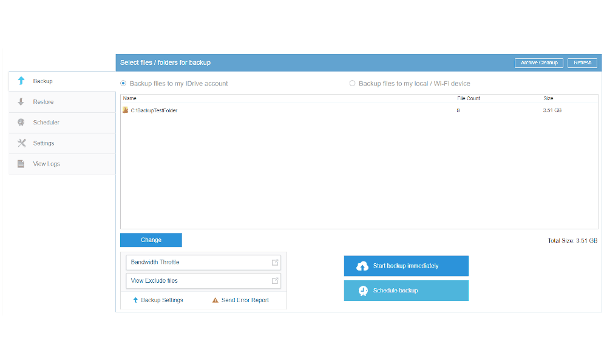Click the warning triangle beside Send Error Report
607x364 pixels.
215,300
